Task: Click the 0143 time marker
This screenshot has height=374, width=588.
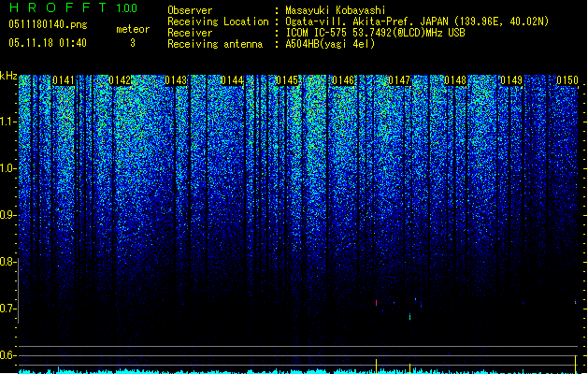Action: (x=176, y=80)
